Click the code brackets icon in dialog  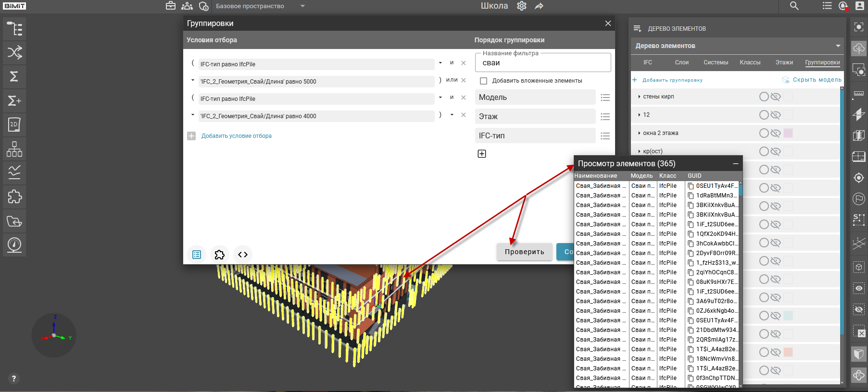coord(243,255)
